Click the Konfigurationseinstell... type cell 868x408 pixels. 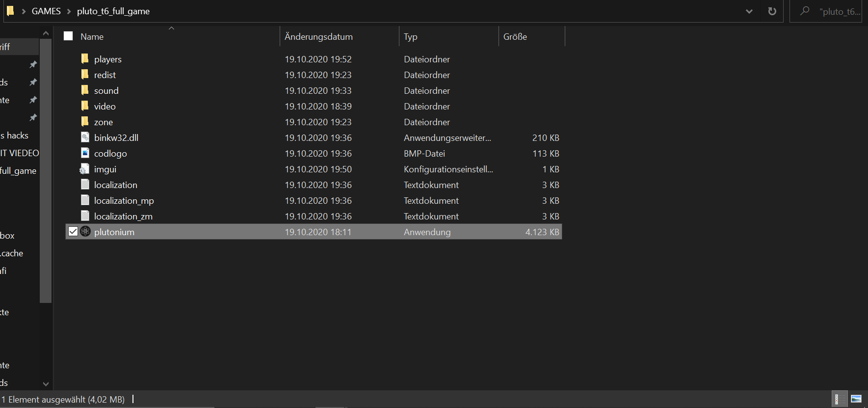point(448,169)
